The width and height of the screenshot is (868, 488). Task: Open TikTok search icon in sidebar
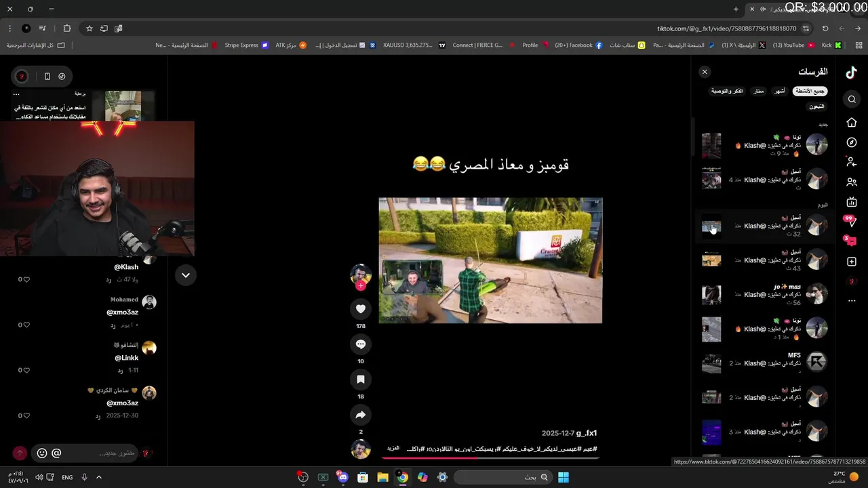[852, 100]
